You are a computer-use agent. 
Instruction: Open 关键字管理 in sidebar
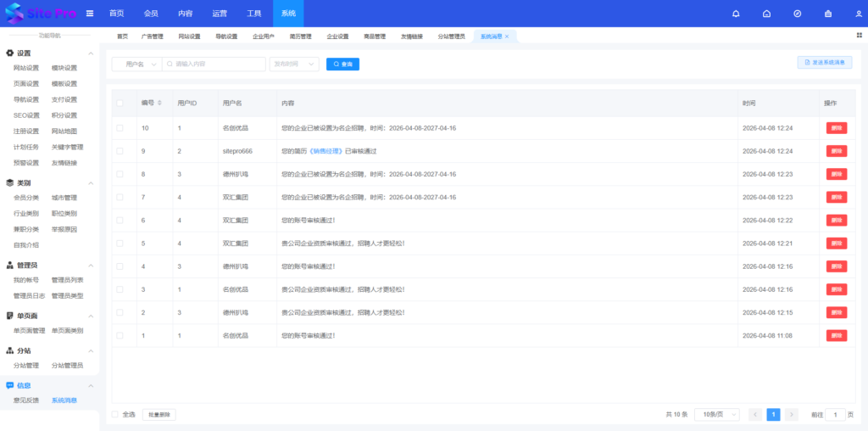[x=68, y=148]
